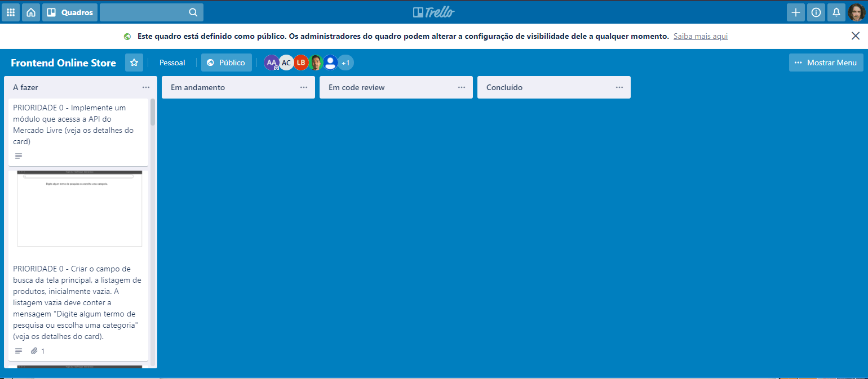
Task: Open the Mostrar Menu button
Action: (826, 63)
